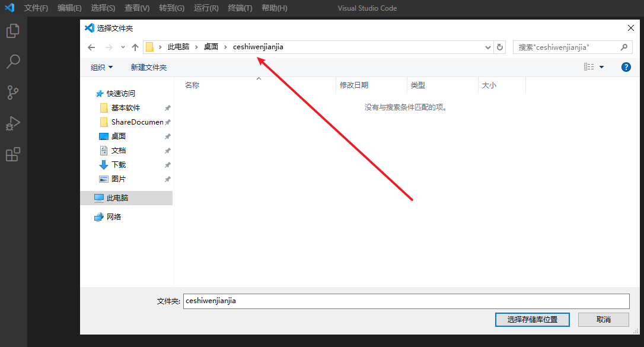
Task: Click the 取消 button
Action: click(604, 320)
